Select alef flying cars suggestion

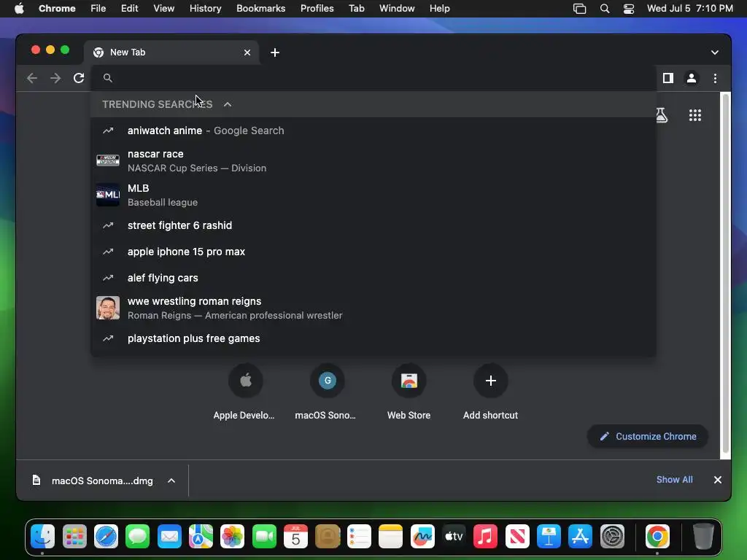pyautogui.click(x=373, y=278)
